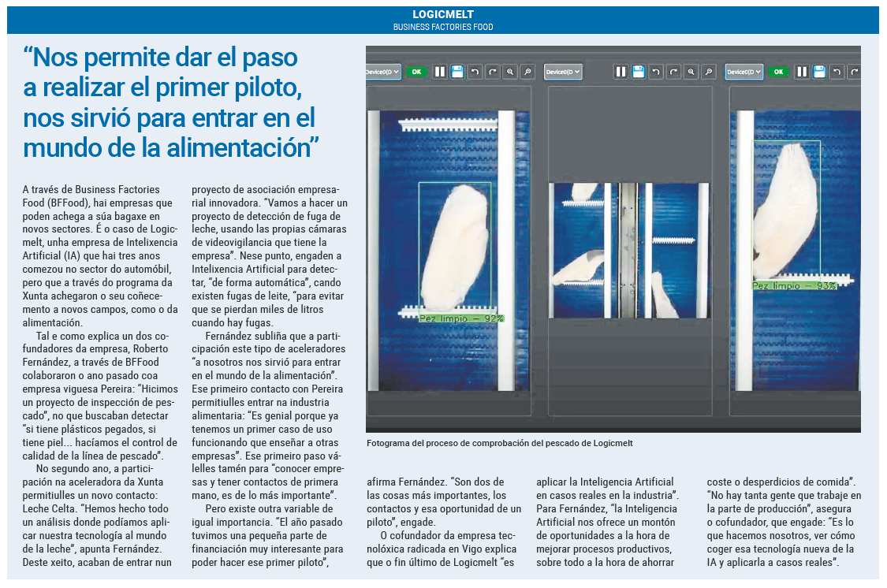887x588 pixels.
Task: Save the capture in the 92% fish panel
Action: coord(457,72)
